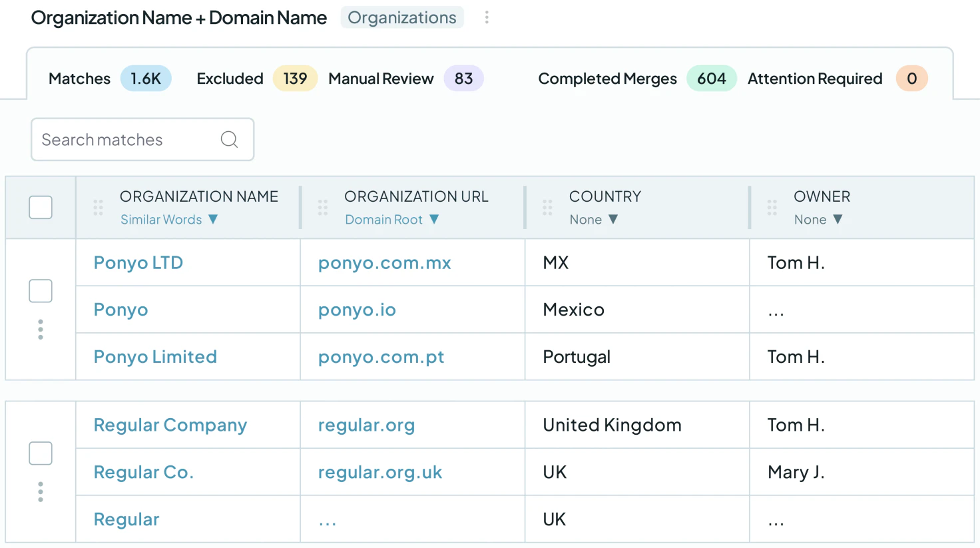Click the Mexico country cell
980x548 pixels.
click(637, 310)
